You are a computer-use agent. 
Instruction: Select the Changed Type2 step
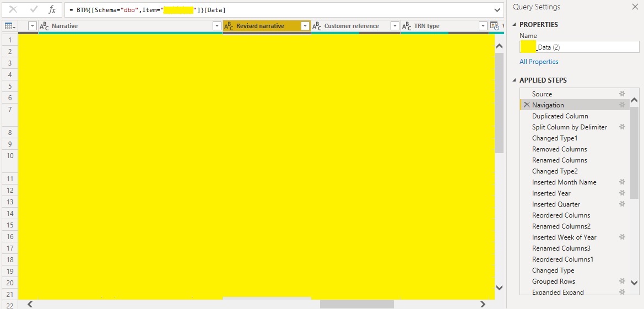pos(575,171)
